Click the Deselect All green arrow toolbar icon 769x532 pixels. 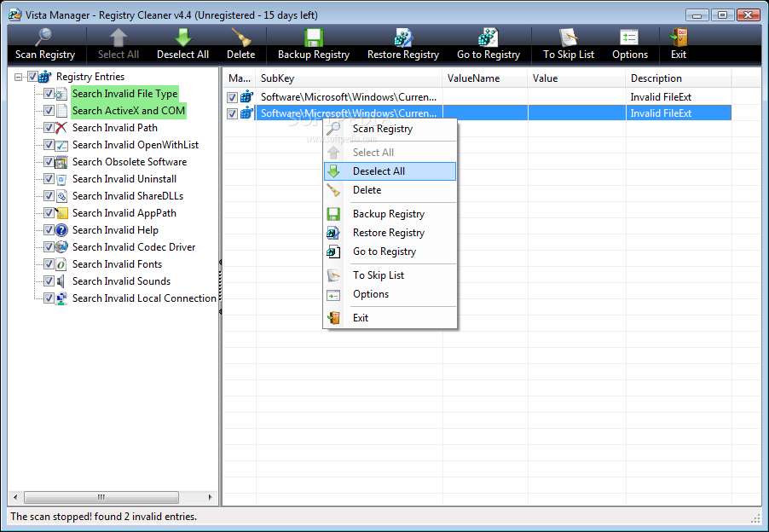[x=183, y=38]
